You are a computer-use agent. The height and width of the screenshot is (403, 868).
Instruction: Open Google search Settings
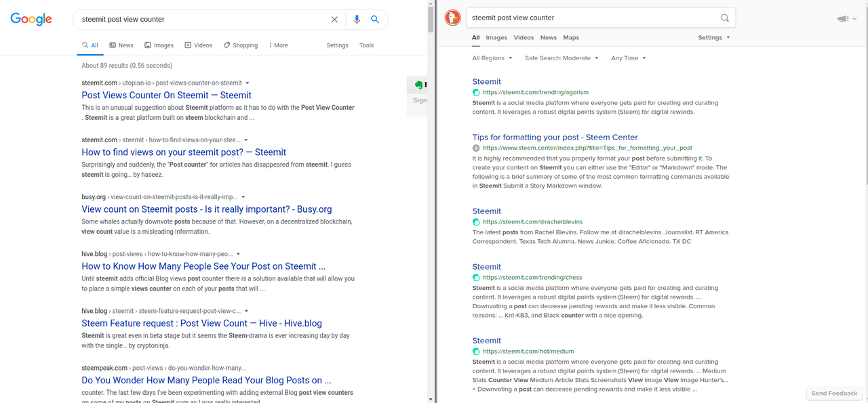click(x=337, y=45)
